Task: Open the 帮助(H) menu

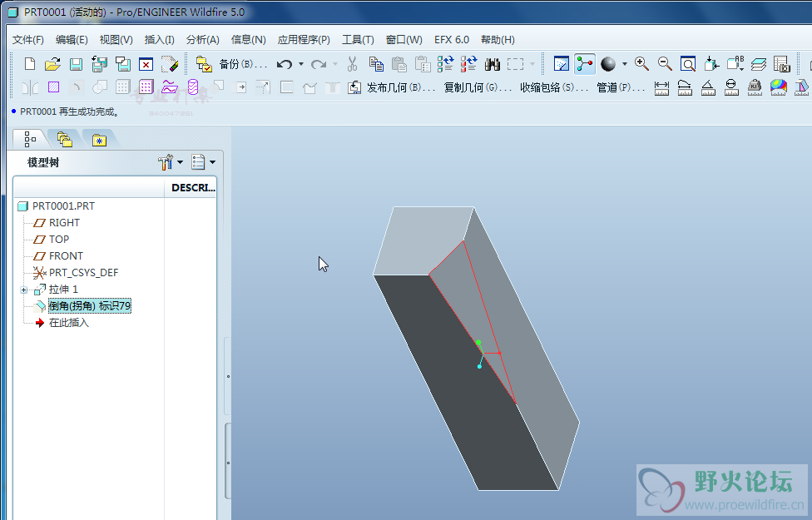Action: tap(498, 40)
